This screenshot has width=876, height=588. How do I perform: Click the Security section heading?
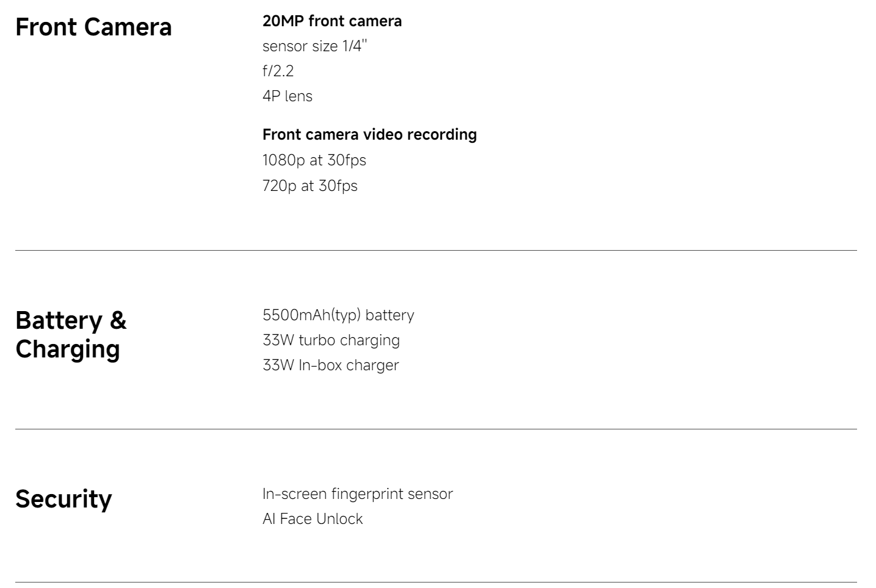[63, 499]
